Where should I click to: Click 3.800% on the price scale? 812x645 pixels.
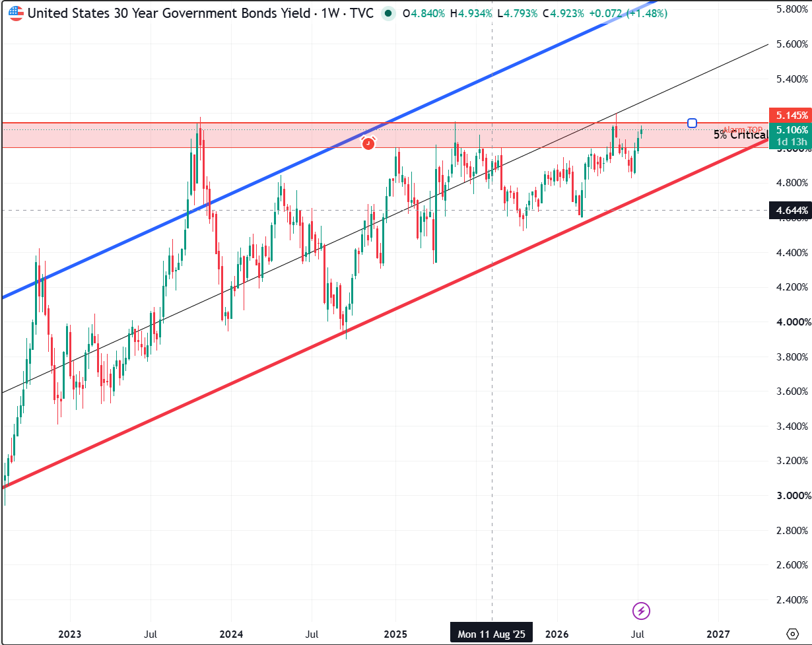792,356
